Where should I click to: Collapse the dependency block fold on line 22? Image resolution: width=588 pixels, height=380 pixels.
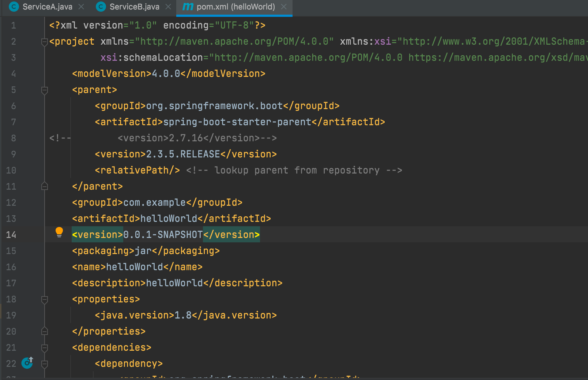(x=45, y=364)
